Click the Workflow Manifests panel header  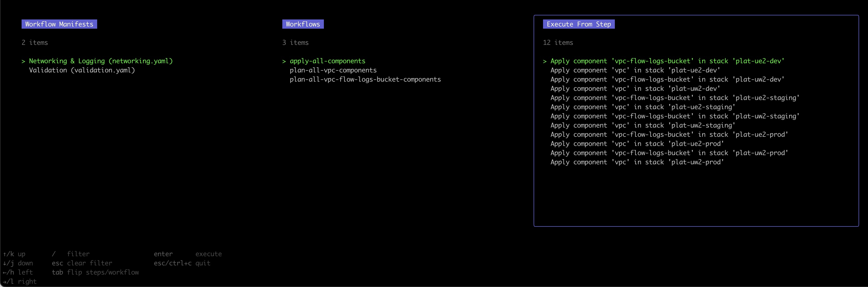[59, 24]
